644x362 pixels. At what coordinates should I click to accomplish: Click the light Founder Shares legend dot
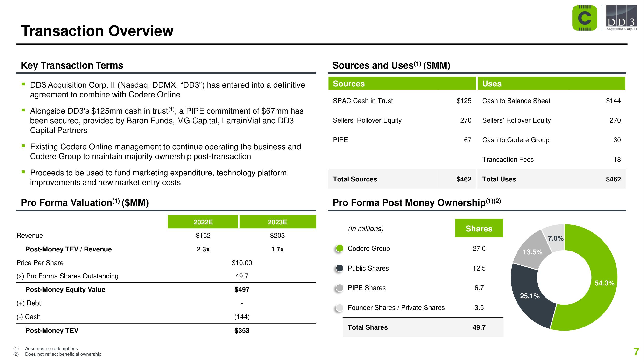340,307
